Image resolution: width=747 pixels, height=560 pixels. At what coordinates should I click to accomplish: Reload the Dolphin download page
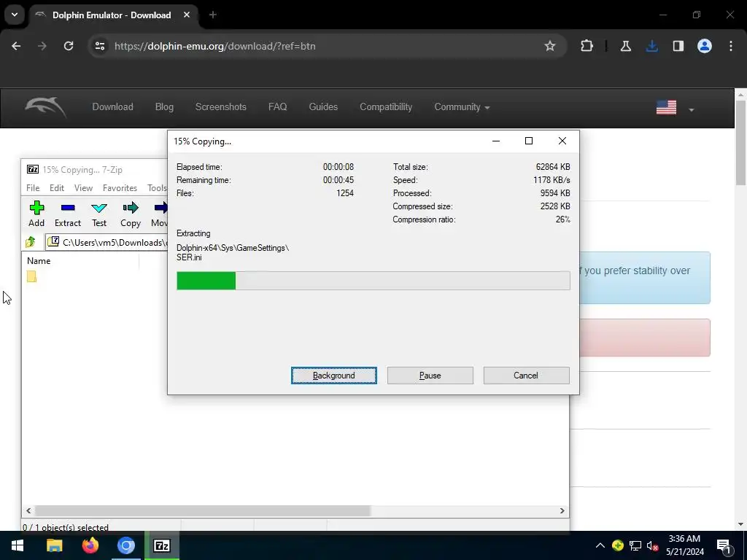tap(69, 46)
